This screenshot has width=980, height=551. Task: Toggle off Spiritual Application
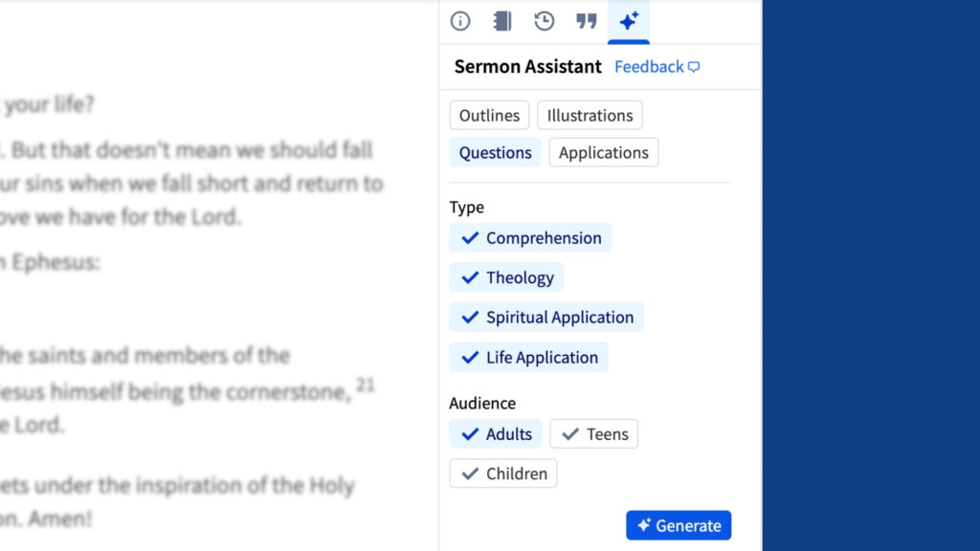[x=546, y=317]
